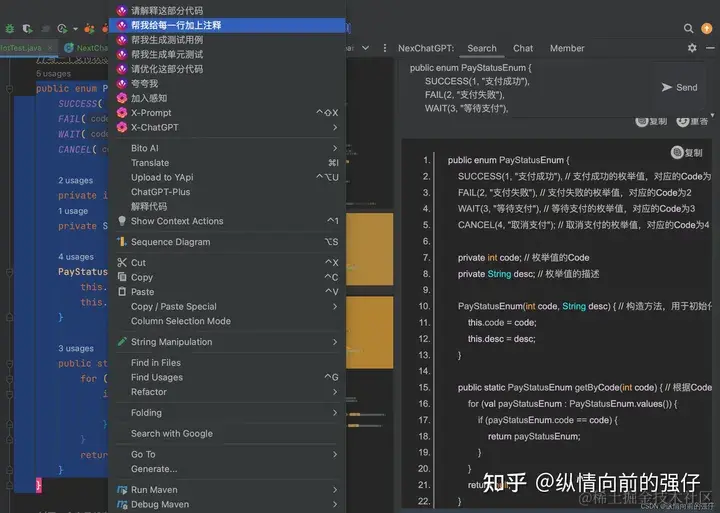This screenshot has height=513, width=720.
Task: Choose Upload to YApi in context menu
Action: [x=227, y=177]
